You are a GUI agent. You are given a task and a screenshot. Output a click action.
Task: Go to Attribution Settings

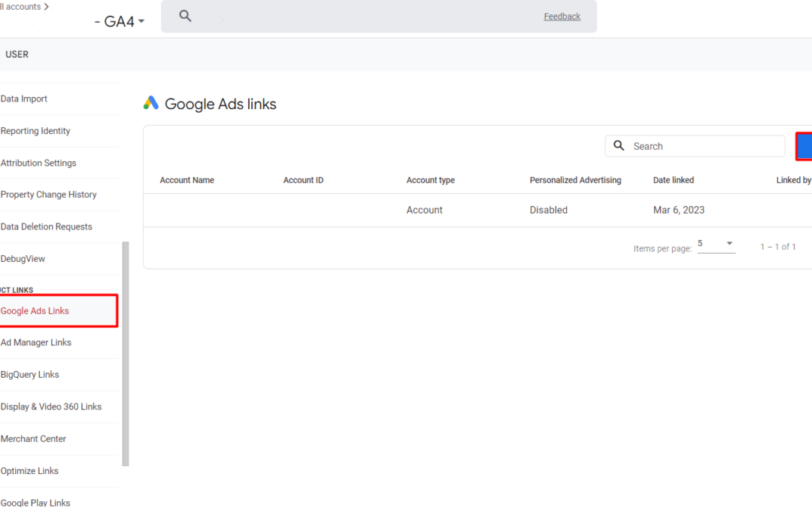point(38,163)
